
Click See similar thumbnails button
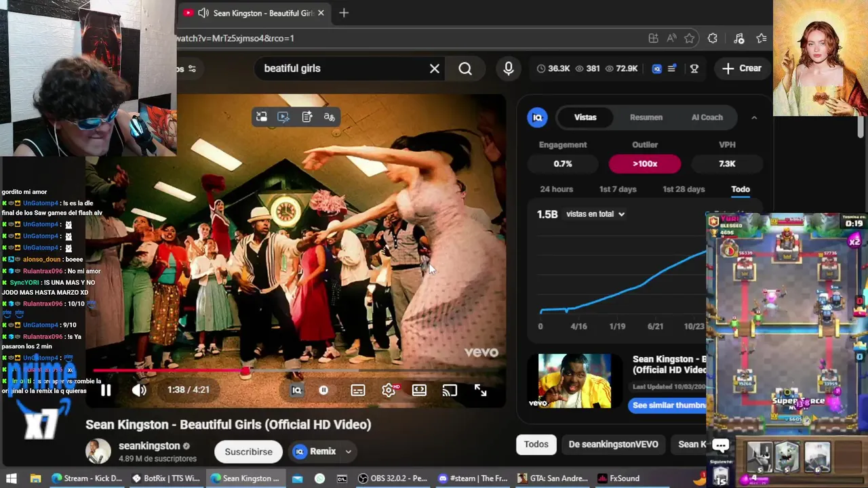(668, 405)
